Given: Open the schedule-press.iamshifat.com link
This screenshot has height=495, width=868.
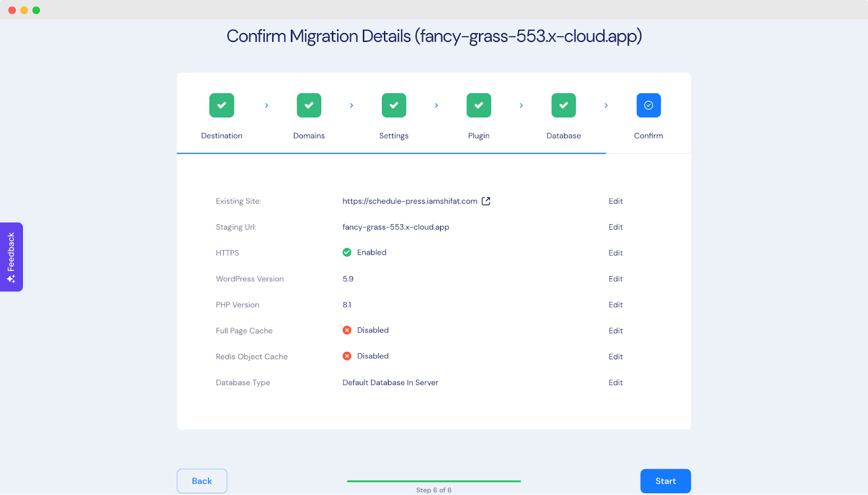Looking at the screenshot, I should coord(410,201).
